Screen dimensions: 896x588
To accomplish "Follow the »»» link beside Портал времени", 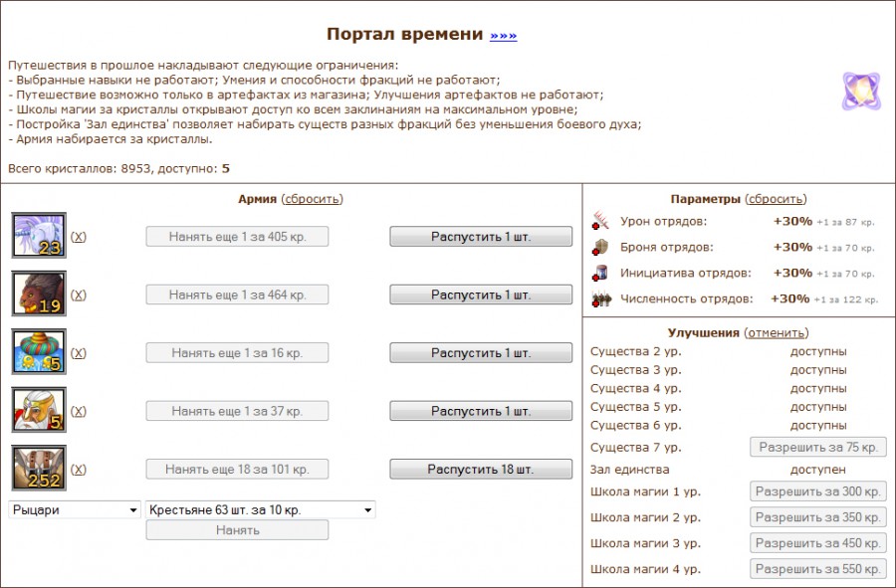I will coord(504,36).
